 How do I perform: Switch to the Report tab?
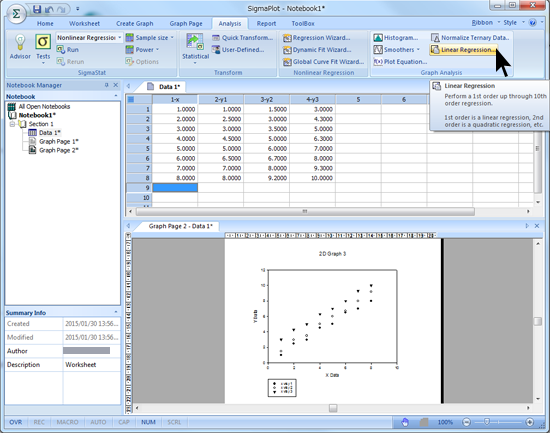click(x=266, y=24)
